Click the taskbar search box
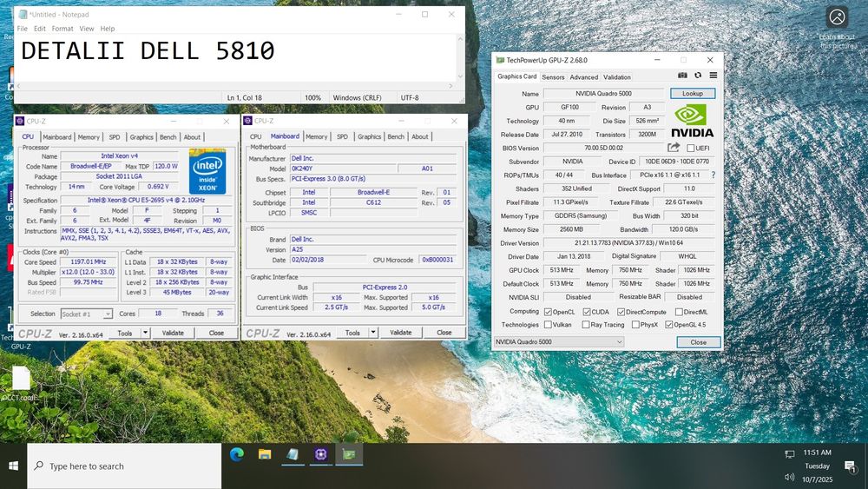Image resolution: width=868 pixels, height=489 pixels. coord(124,466)
